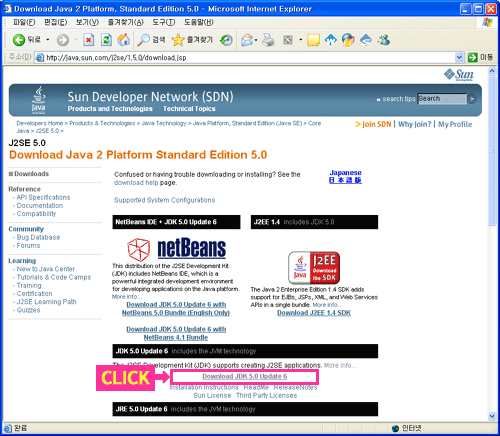This screenshot has width=500, height=436.
Task: Open NetBeans 4.1 Bundle download link
Action: [x=176, y=333]
